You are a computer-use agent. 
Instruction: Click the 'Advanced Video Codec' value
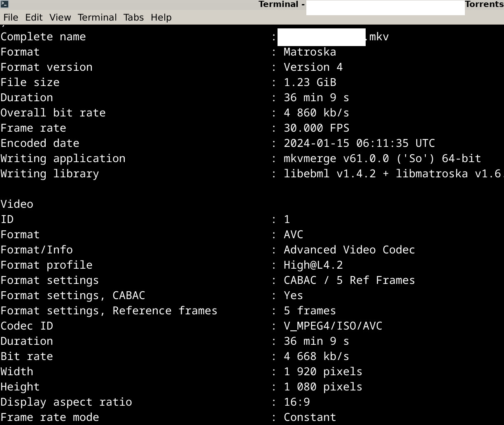tap(350, 250)
